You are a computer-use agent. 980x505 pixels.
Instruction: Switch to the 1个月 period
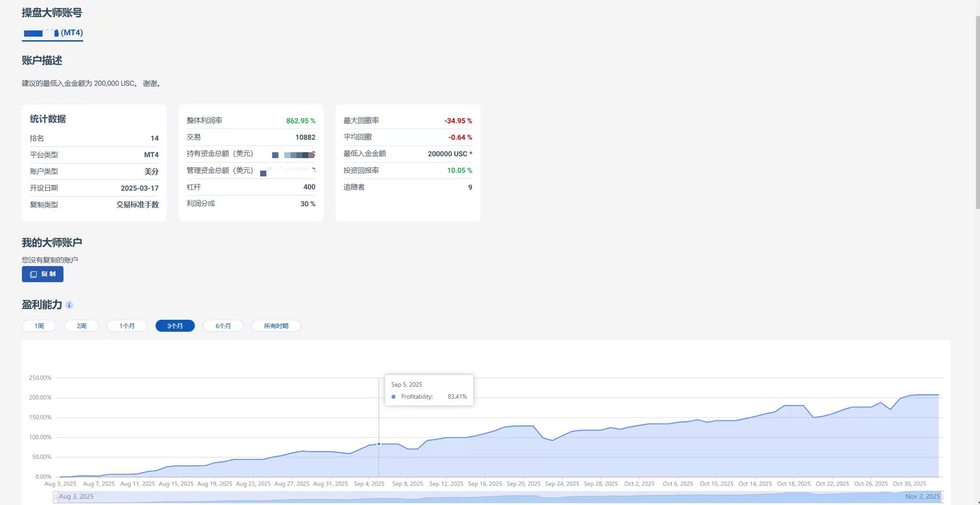click(127, 326)
